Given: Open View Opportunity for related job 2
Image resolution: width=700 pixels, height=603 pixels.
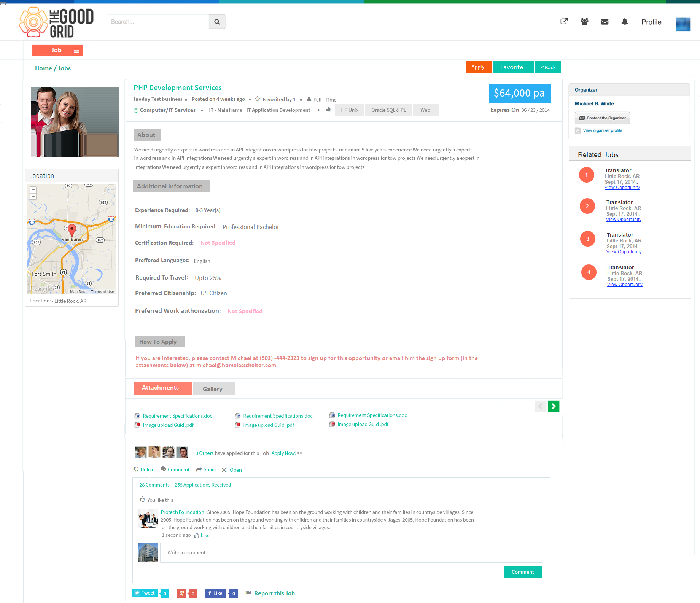Looking at the screenshot, I should click(x=624, y=220).
